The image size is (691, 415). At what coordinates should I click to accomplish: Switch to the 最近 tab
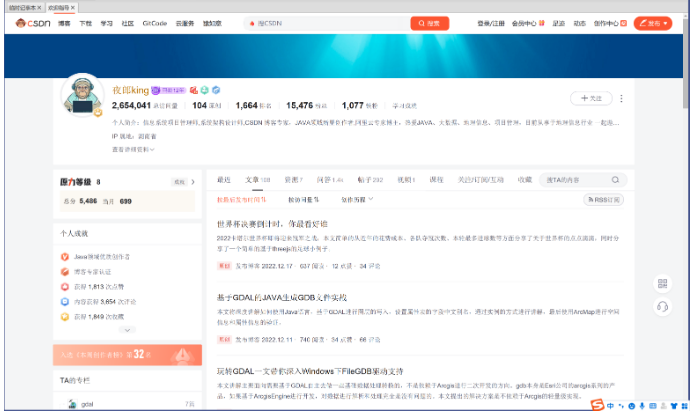click(x=224, y=180)
